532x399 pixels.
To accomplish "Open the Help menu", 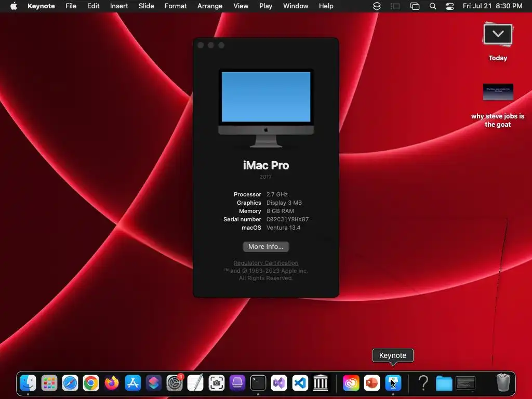I will (326, 6).
